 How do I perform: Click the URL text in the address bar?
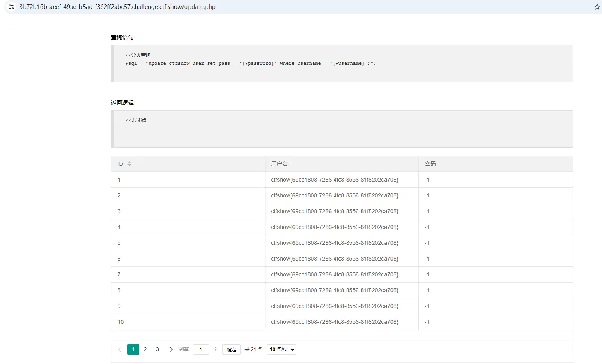118,7
